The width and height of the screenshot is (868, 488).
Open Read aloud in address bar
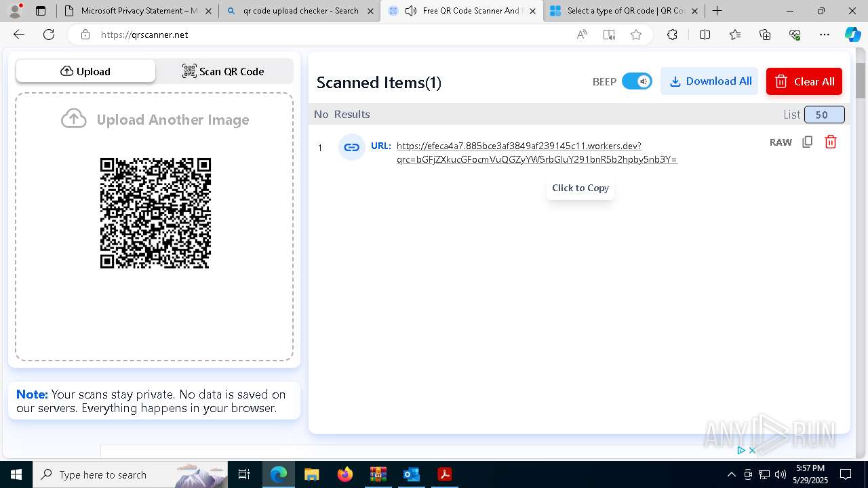[x=582, y=35]
